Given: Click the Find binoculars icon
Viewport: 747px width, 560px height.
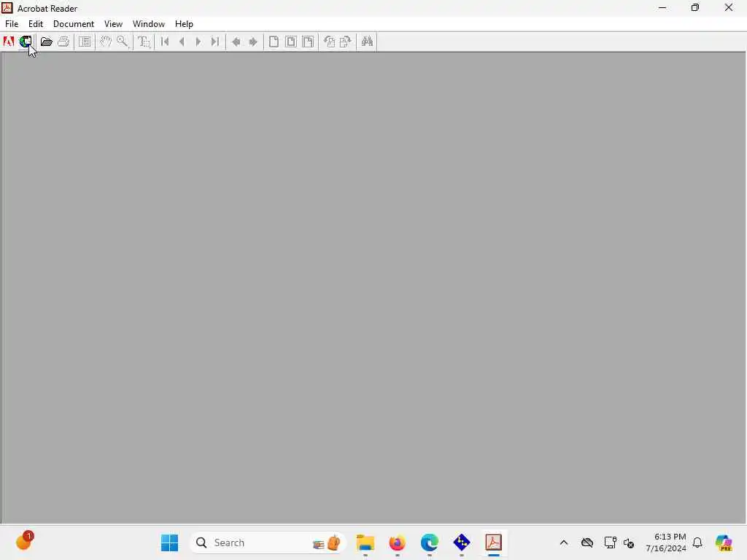Looking at the screenshot, I should point(367,42).
